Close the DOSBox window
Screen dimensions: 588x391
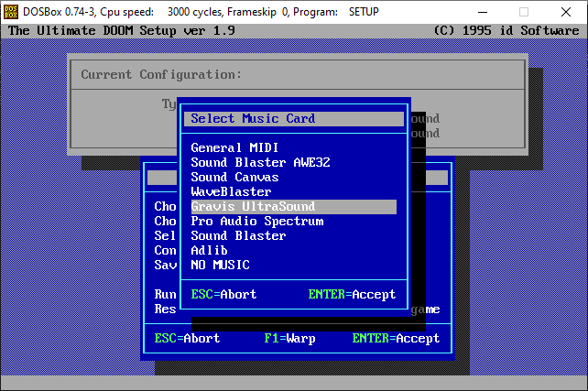pos(566,12)
